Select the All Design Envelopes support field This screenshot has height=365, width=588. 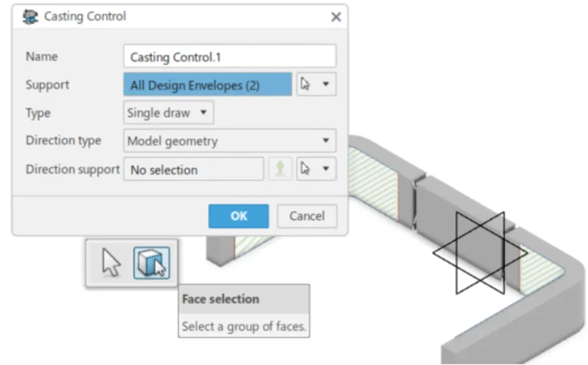(x=207, y=85)
